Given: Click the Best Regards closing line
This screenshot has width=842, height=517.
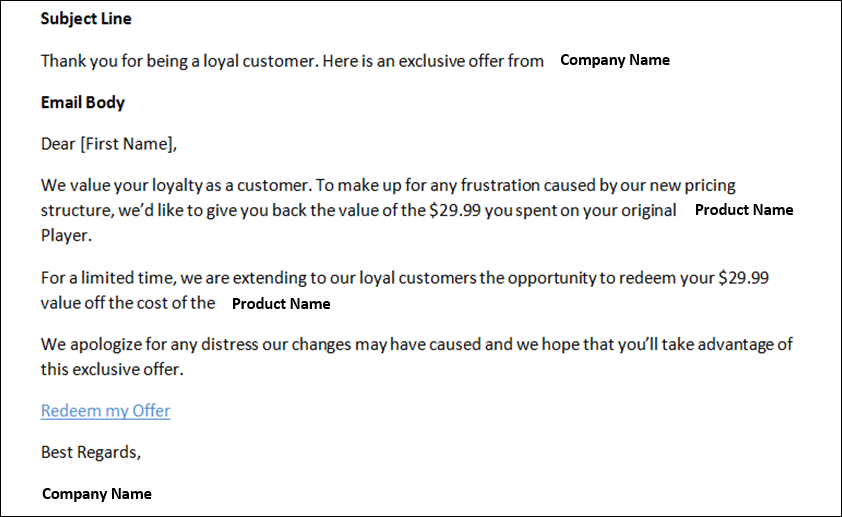Looking at the screenshot, I should click(91, 452).
